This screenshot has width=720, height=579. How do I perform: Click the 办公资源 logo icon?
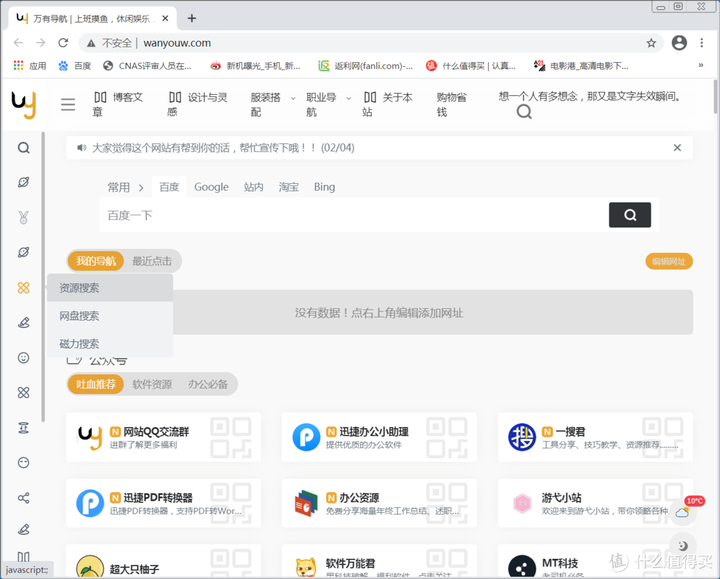click(x=306, y=503)
